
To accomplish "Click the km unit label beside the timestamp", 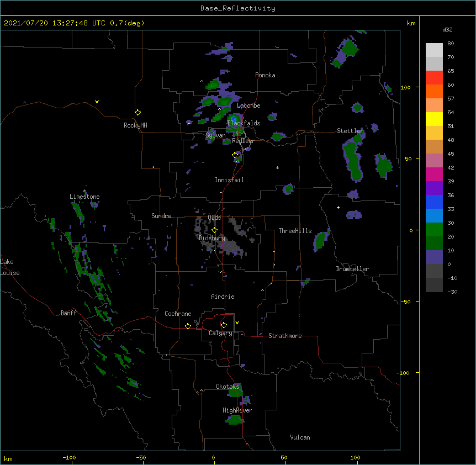I will point(411,23).
